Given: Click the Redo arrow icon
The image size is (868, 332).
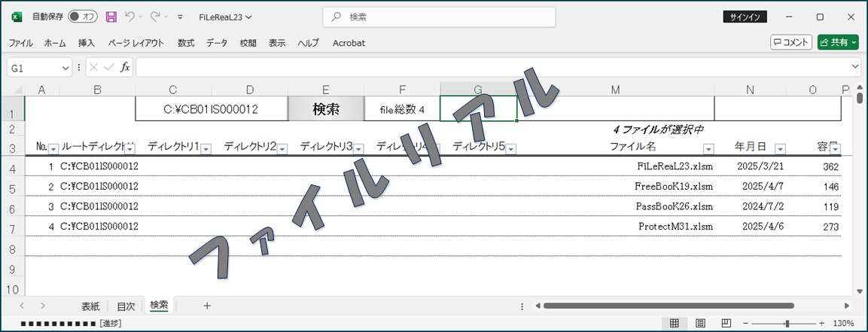Looking at the screenshot, I should (x=156, y=17).
